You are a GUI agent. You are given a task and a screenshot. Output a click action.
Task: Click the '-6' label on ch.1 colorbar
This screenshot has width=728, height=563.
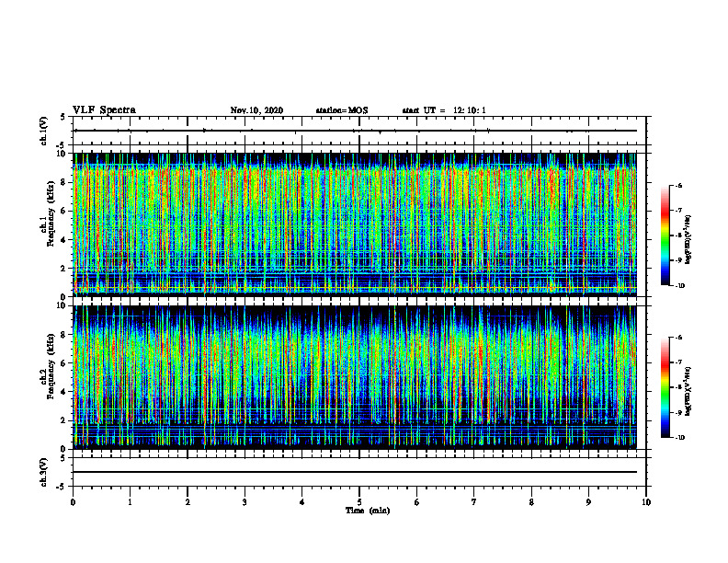click(678, 185)
